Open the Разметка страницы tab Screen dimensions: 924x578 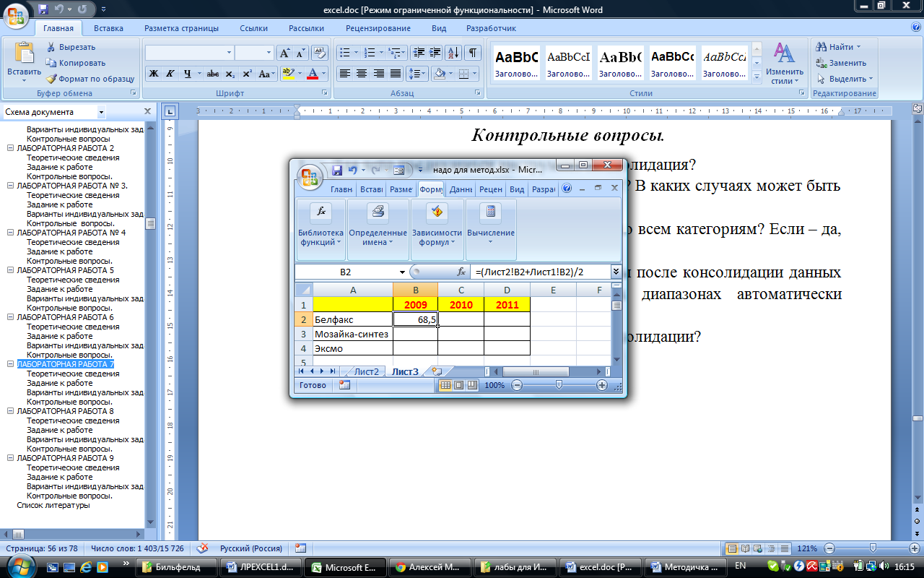pyautogui.click(x=181, y=28)
